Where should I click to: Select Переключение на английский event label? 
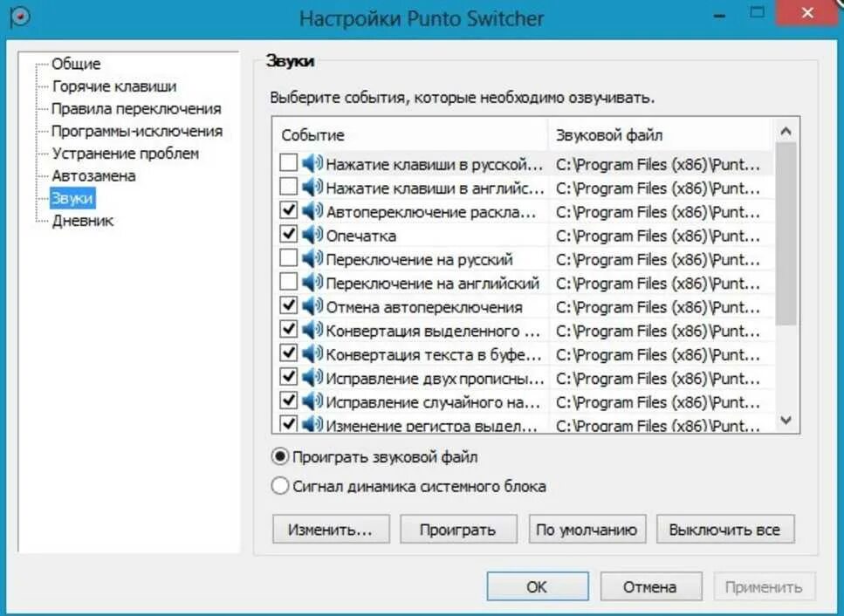[x=433, y=283]
